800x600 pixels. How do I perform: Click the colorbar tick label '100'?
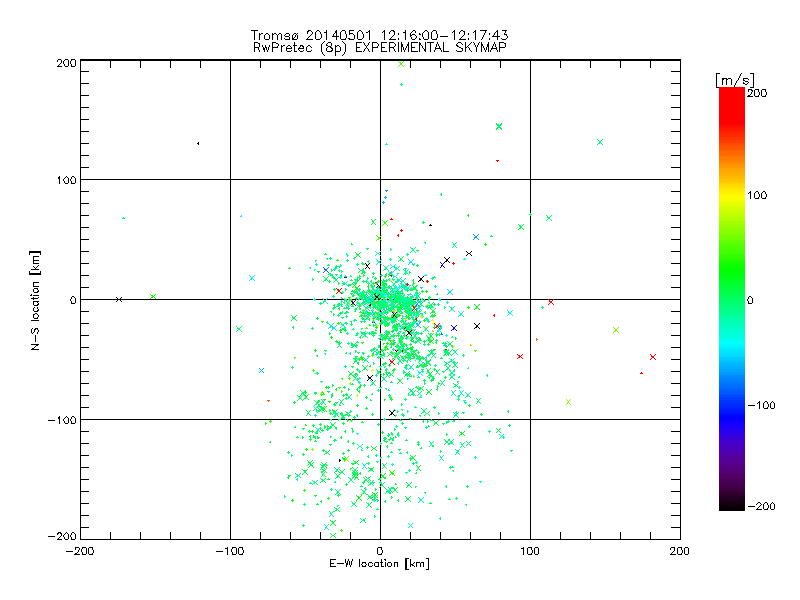coord(757,195)
